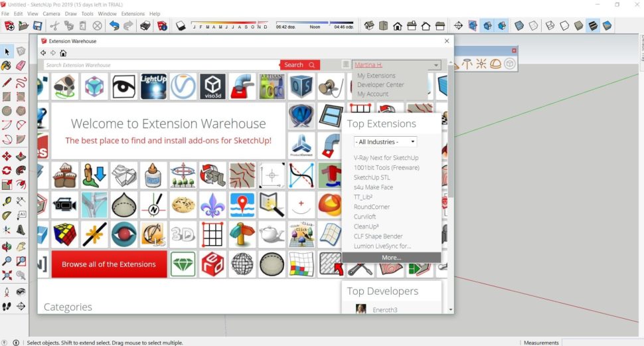
Task: Open All Industries dropdown
Action: tap(385, 141)
